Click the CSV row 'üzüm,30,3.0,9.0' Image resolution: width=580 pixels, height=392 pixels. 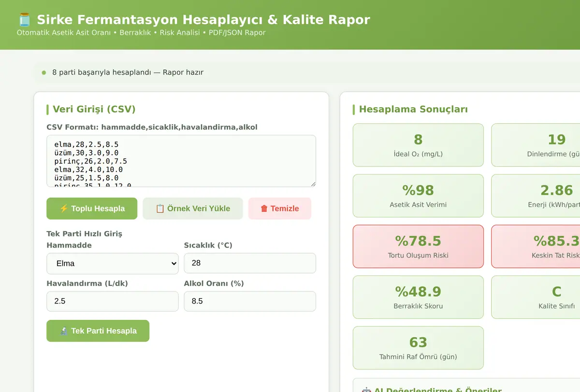pos(87,153)
